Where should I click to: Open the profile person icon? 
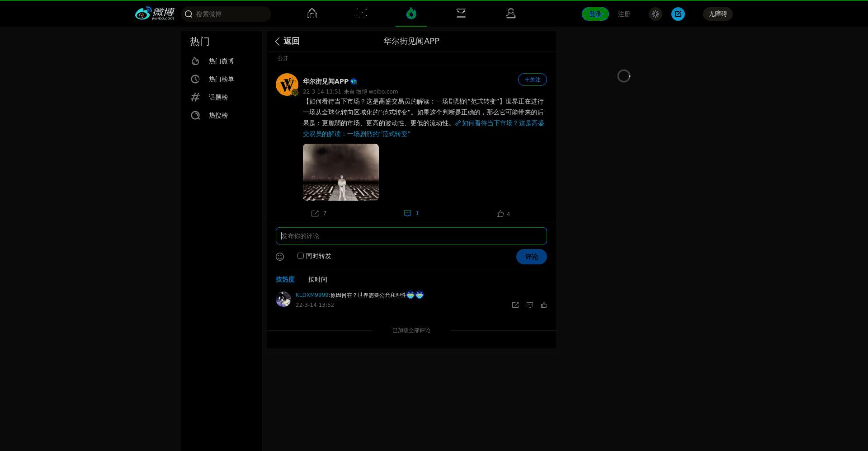point(511,14)
